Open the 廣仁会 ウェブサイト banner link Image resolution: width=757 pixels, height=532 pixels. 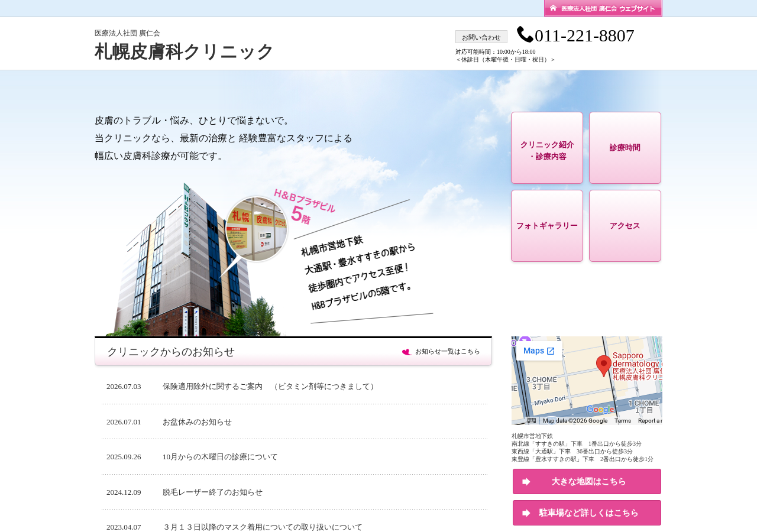[603, 8]
